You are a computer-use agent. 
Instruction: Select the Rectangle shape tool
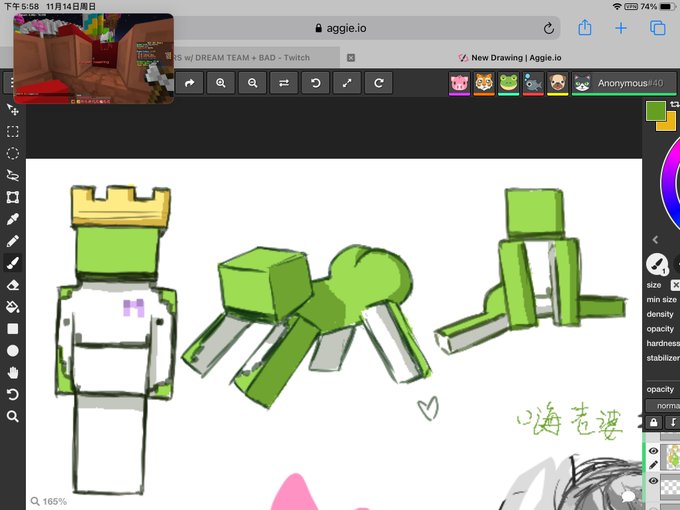tap(13, 329)
